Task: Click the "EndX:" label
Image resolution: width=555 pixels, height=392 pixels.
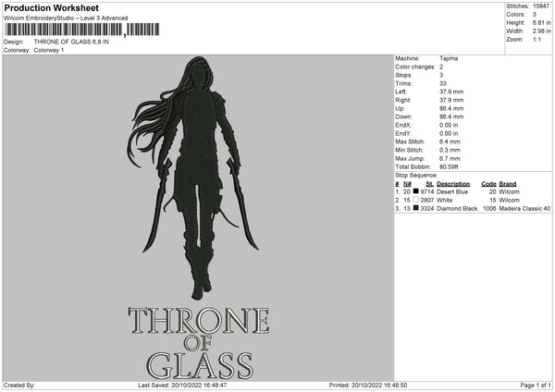Action: point(403,125)
